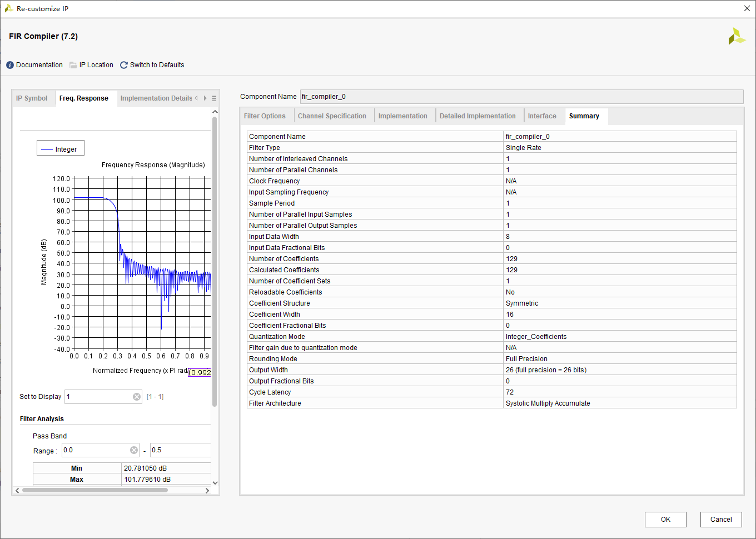Click the Frequency Response magnitude plot
The height and width of the screenshot is (539, 756).
click(142, 263)
